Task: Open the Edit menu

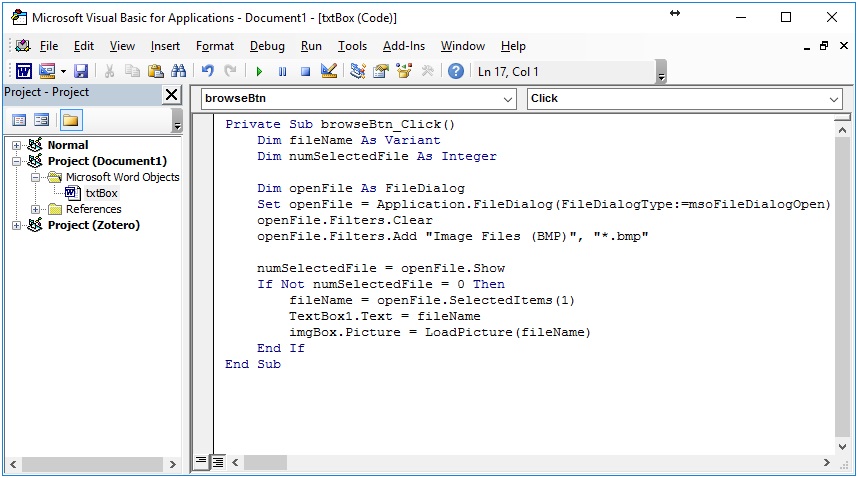Action: [84, 46]
